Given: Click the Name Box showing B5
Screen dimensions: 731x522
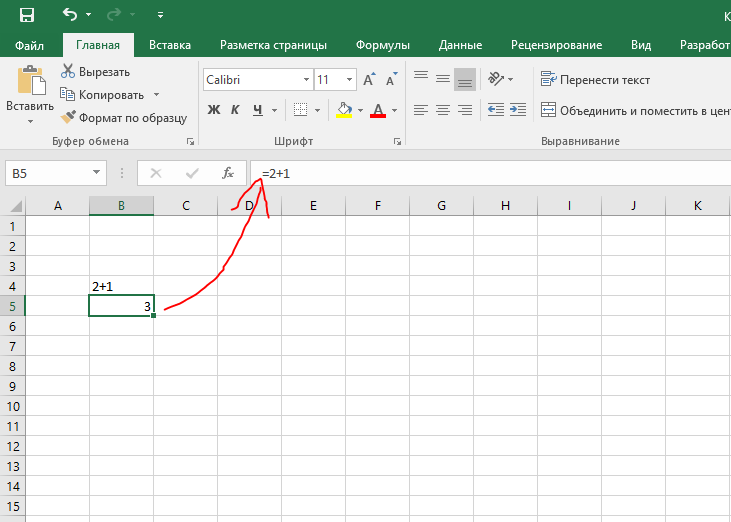Looking at the screenshot, I should pyautogui.click(x=47, y=173).
